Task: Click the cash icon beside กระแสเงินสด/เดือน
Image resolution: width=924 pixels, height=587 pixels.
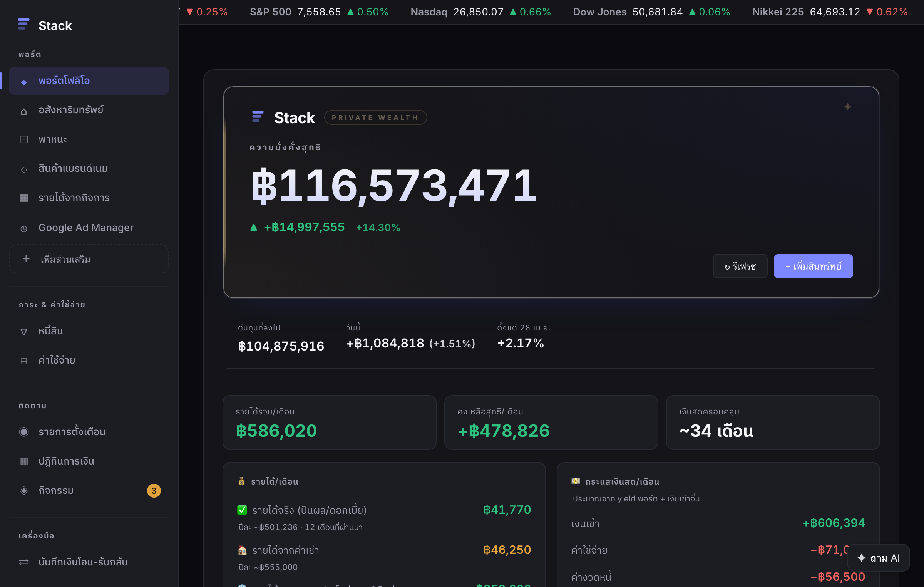Action: pos(576,481)
